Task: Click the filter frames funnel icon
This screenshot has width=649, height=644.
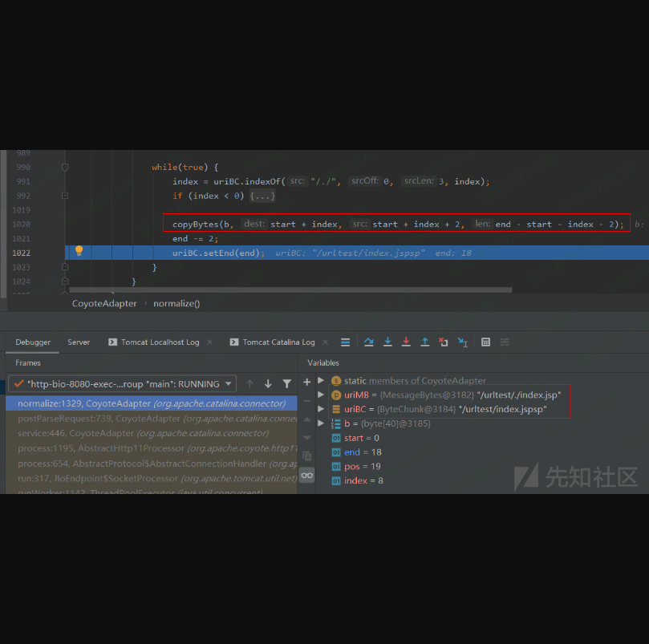Action: pyautogui.click(x=286, y=384)
